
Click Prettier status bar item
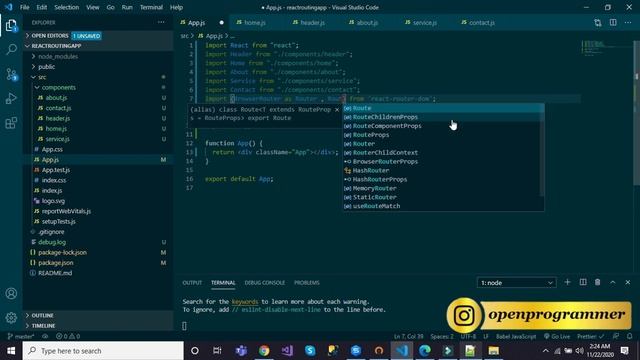pos(590,336)
